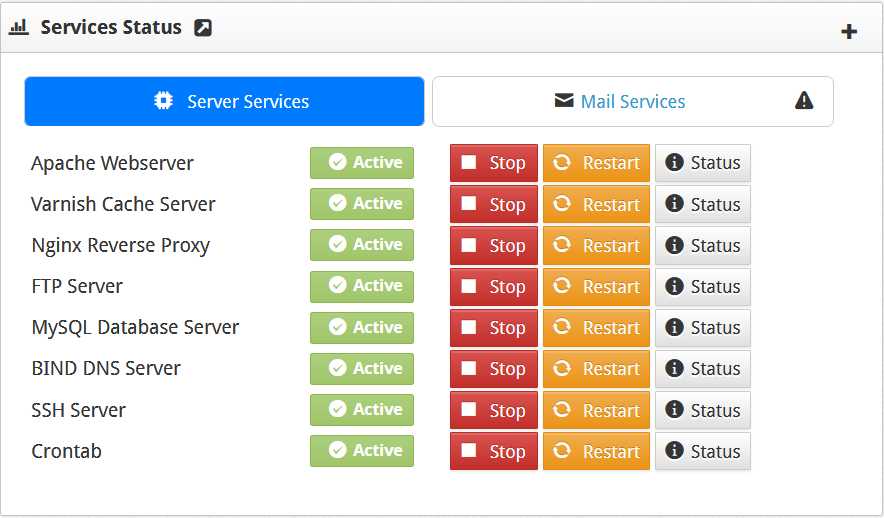This screenshot has height=518, width=884.
Task: Restart the Varnish Cache Server
Action: click(x=596, y=204)
